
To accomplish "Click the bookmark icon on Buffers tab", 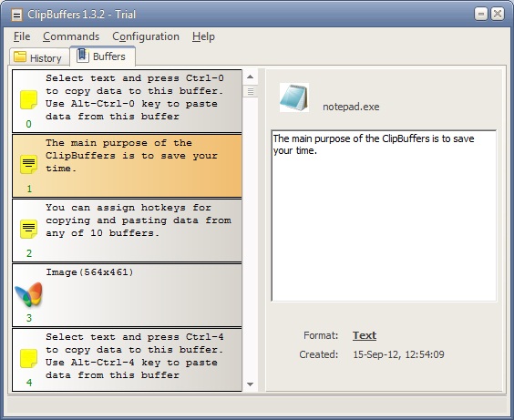I will [82, 56].
